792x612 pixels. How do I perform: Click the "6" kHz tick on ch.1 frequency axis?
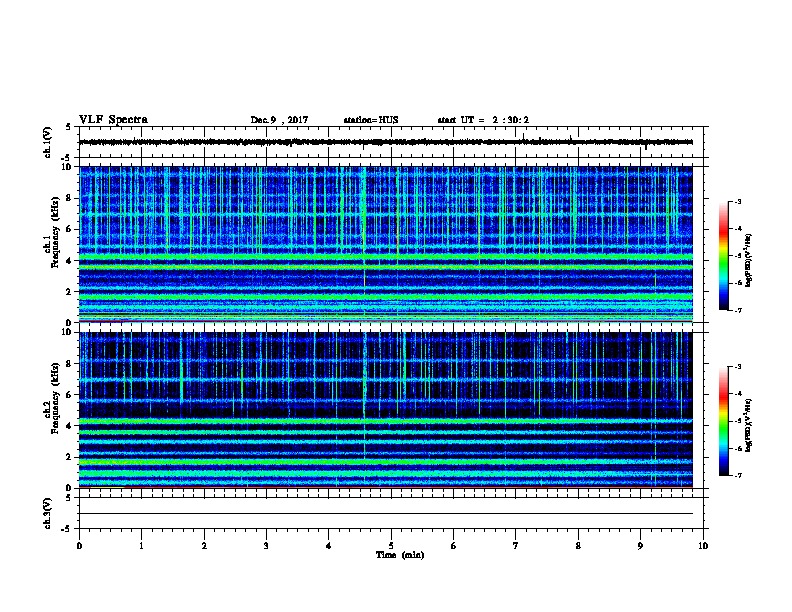coord(68,229)
